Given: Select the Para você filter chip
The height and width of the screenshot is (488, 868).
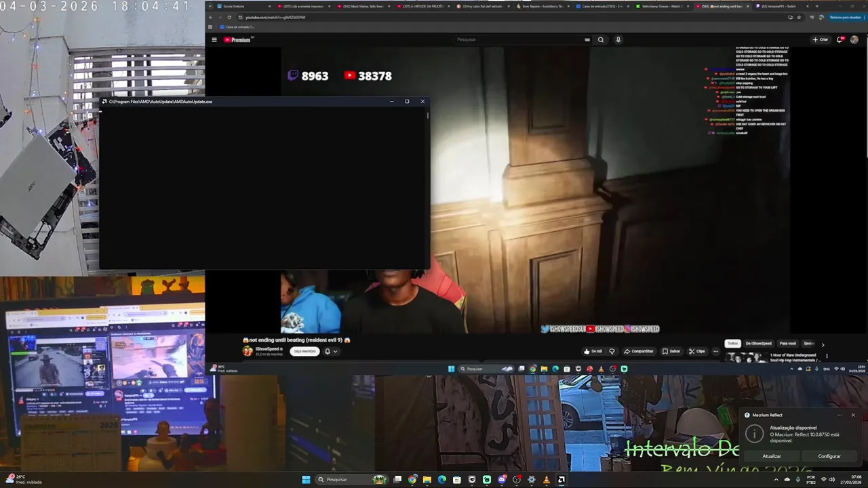Looking at the screenshot, I should click(x=787, y=344).
